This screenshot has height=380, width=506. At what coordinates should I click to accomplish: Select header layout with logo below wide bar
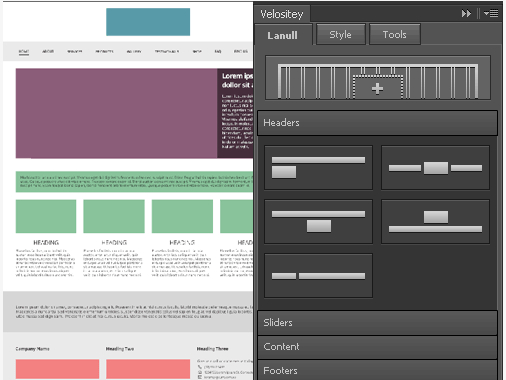pos(318,168)
